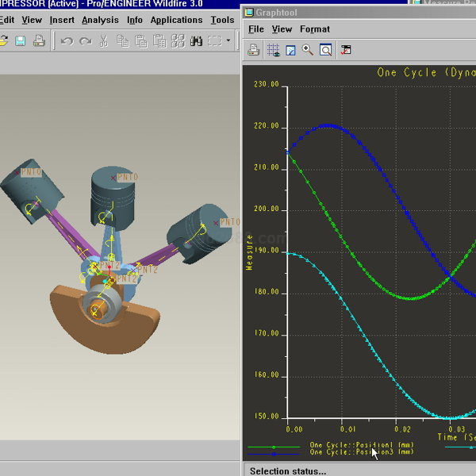This screenshot has height=476, width=476.
Task: Open the Graphtool Format menu
Action: click(315, 29)
